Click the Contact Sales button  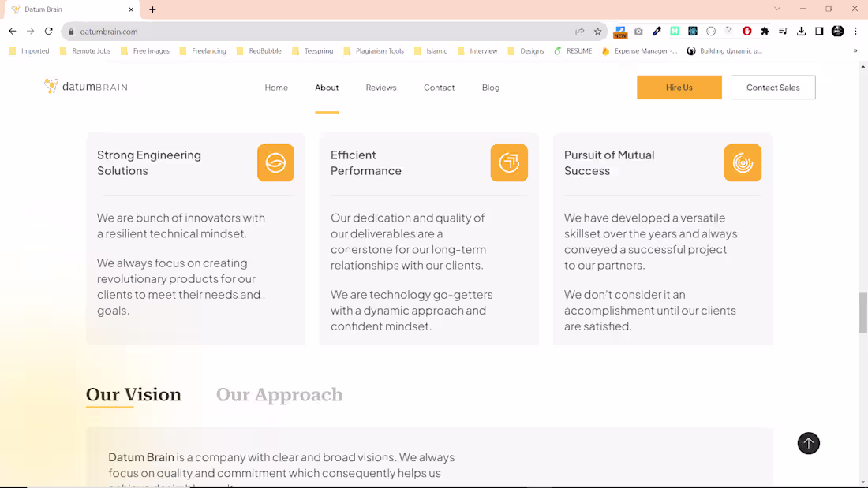pyautogui.click(x=773, y=88)
